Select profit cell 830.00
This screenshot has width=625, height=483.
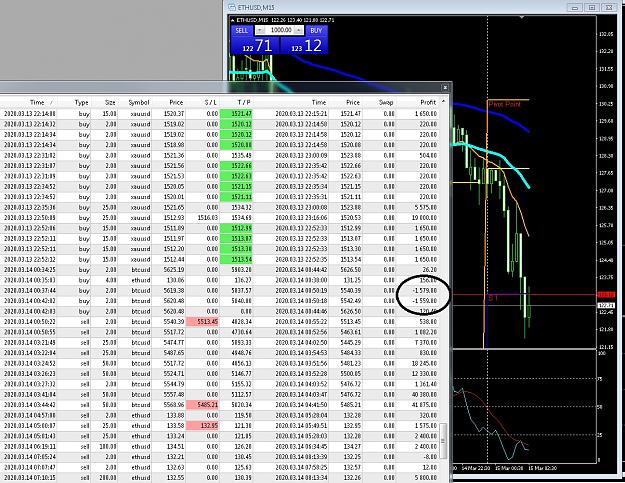428,353
